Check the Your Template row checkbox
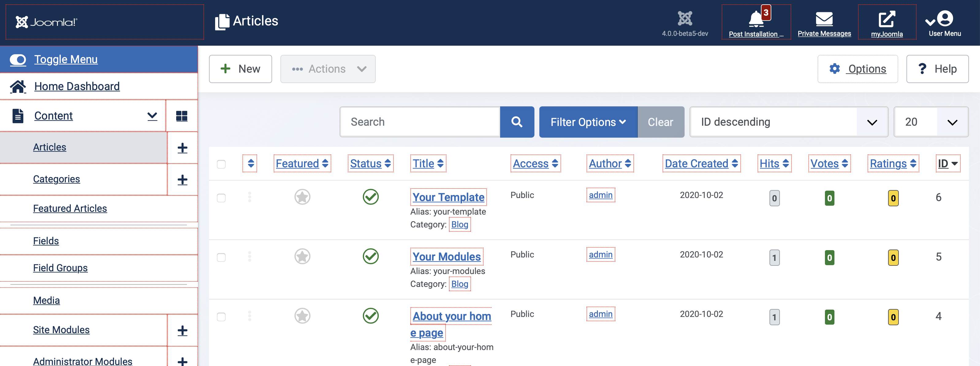Screen dimensions: 980x366 click(x=221, y=198)
